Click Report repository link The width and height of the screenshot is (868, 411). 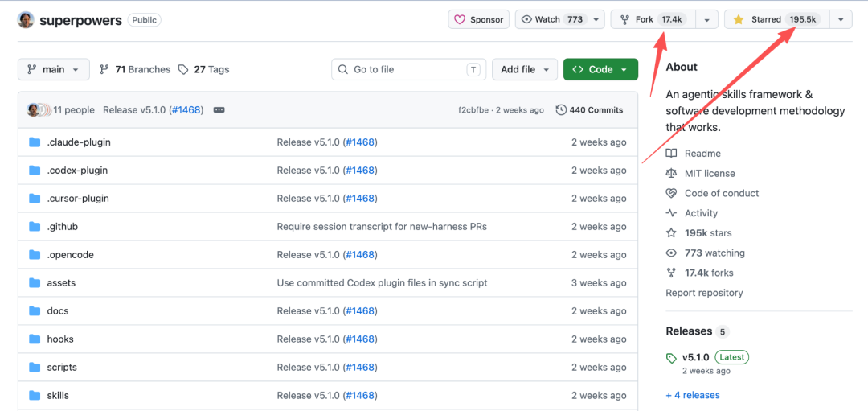pos(704,293)
